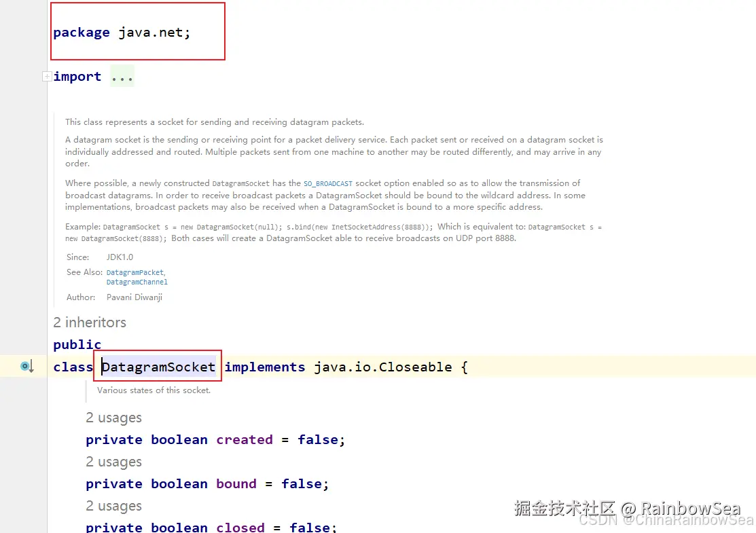Follow the DatagramPacket See Also link

click(135, 272)
